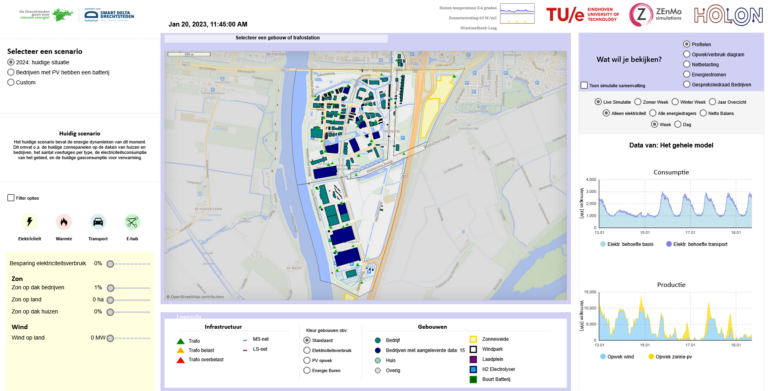This screenshot has height=391, width=768.
Task: Click the Smart Delta Drechtsteden logo
Action: 109,15
